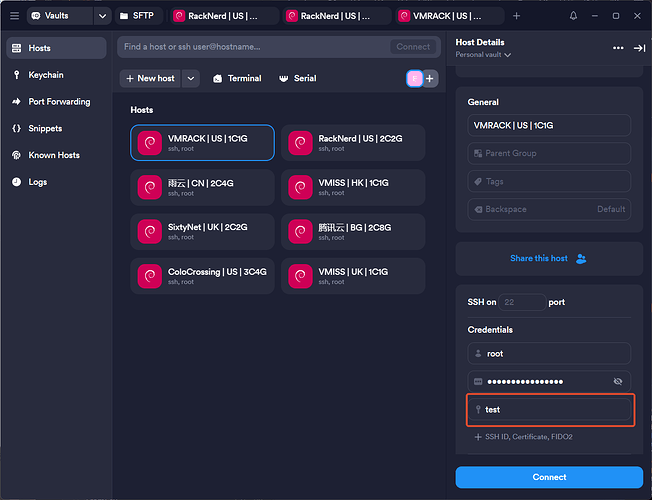Viewport: 652px width, 500px height.
Task: Click the pink user avatar
Action: [x=415, y=79]
